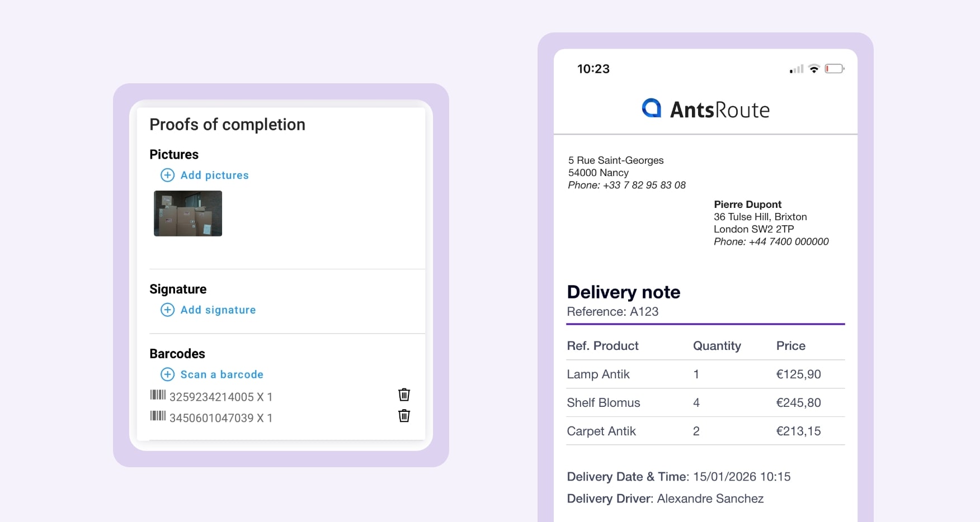This screenshot has height=522, width=980.
Task: Click the plus icon beside Add signature
Action: tap(167, 310)
